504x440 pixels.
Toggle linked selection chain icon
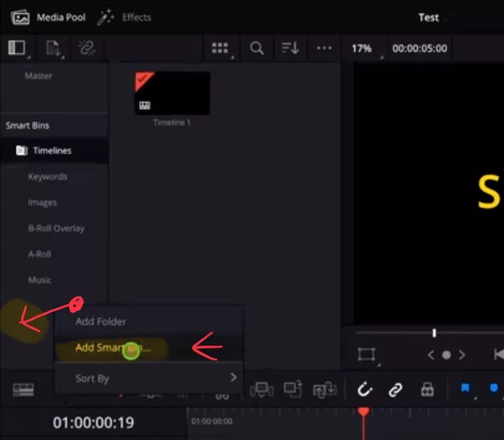pos(396,390)
